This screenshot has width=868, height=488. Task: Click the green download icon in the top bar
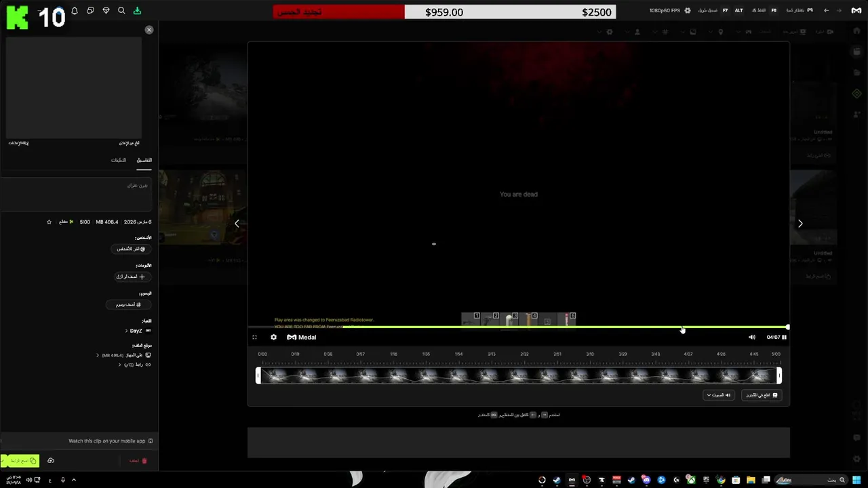click(137, 11)
